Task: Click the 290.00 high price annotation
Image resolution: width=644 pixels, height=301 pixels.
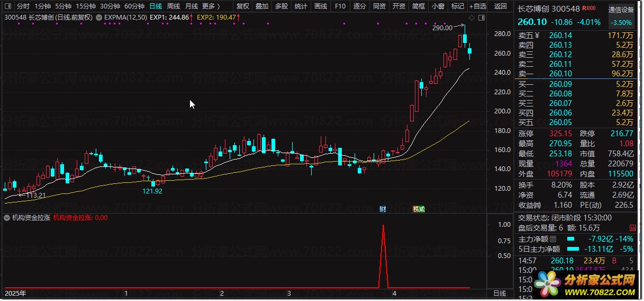Action: click(x=442, y=28)
